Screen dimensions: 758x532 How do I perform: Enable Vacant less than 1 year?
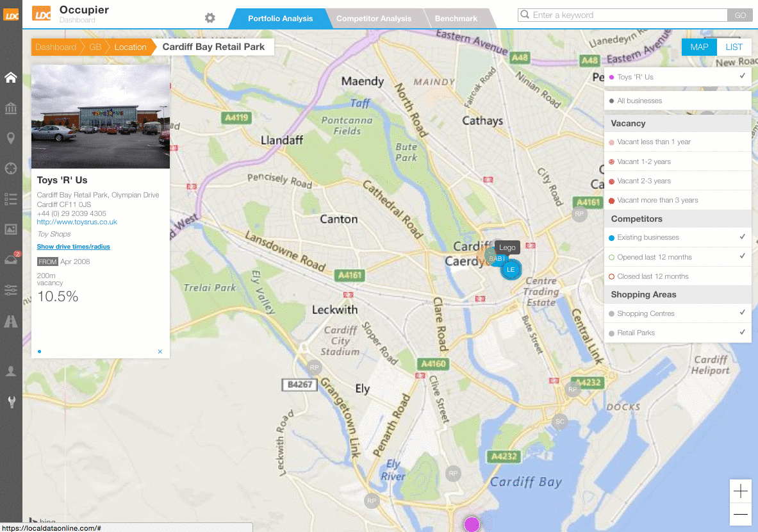pyautogui.click(x=677, y=142)
